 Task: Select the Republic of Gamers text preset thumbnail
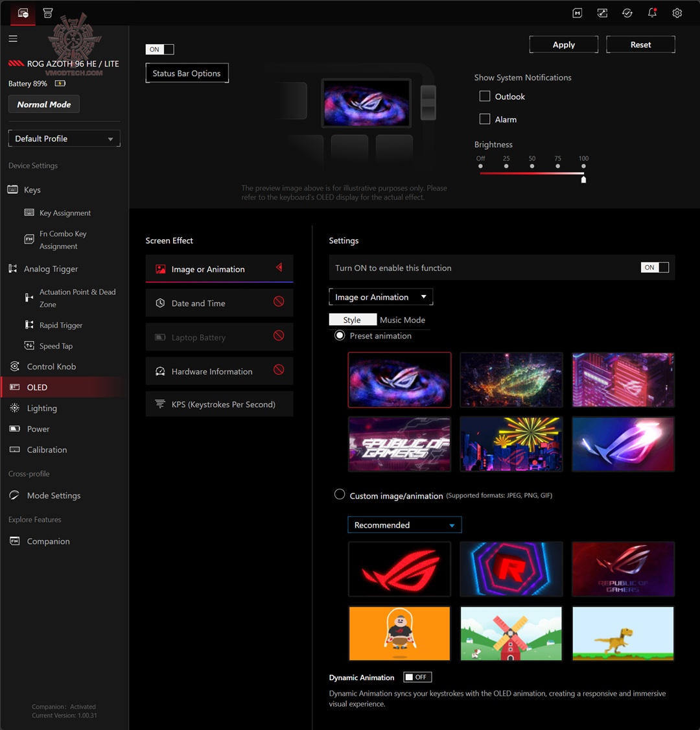399,444
